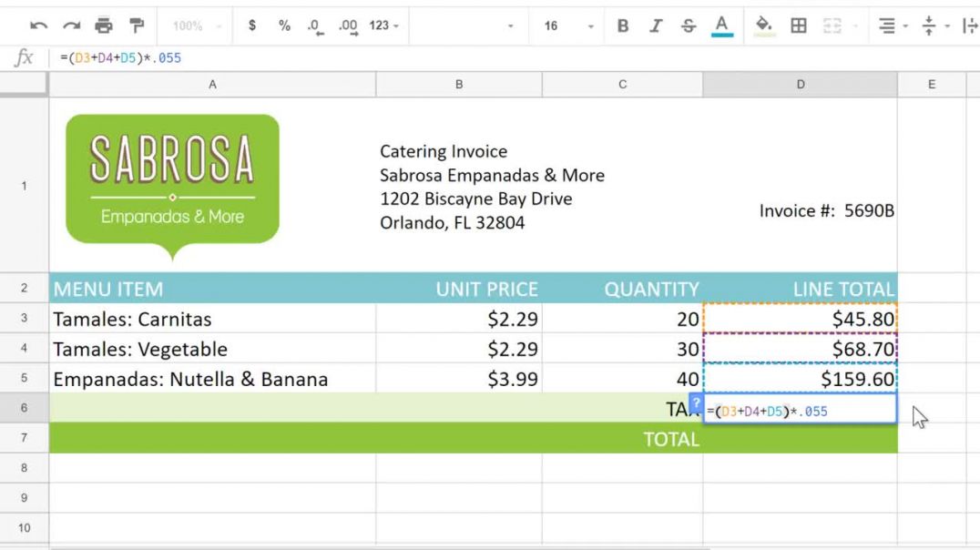Open the 100% zoom dropdown
Screen dimensions: 980x550
click(x=196, y=25)
